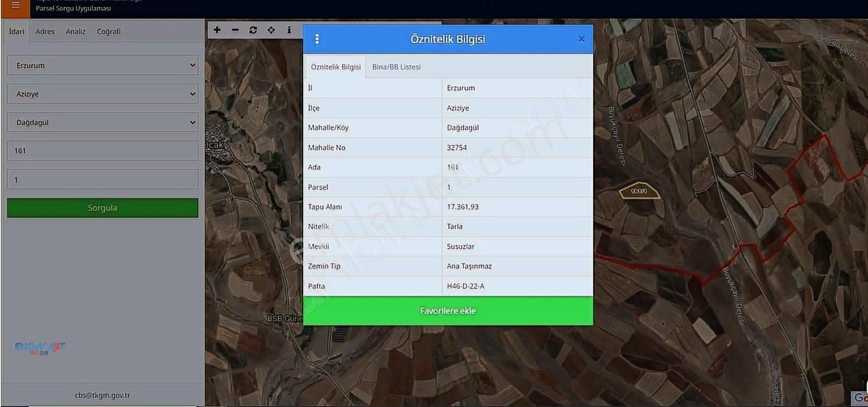The image size is (868, 407).
Task: Click the Pafta row label
Action: point(316,286)
